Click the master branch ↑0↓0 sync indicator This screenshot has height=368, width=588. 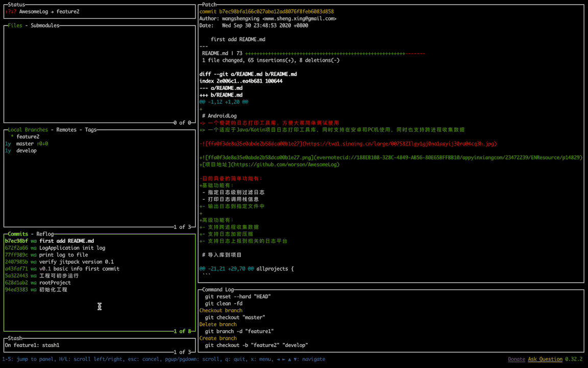coord(42,144)
